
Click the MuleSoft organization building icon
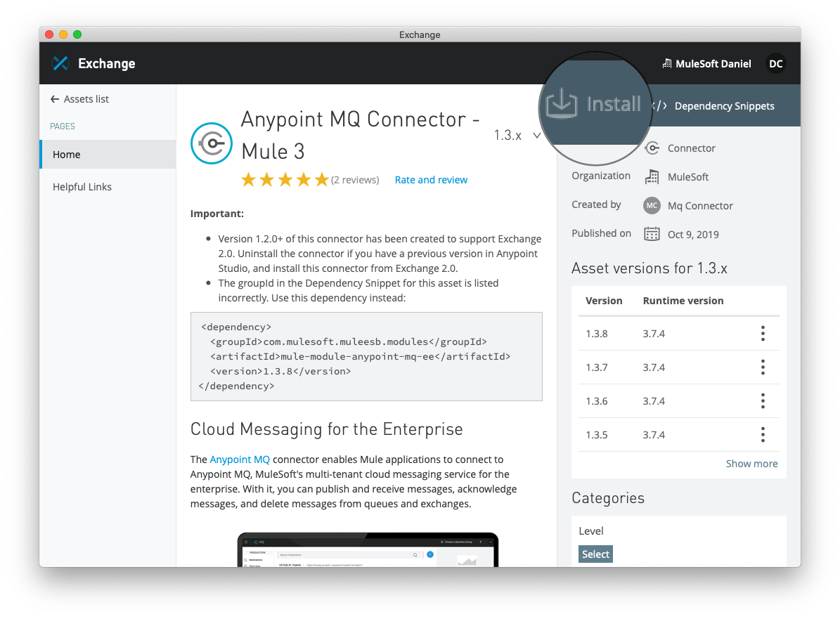652,177
